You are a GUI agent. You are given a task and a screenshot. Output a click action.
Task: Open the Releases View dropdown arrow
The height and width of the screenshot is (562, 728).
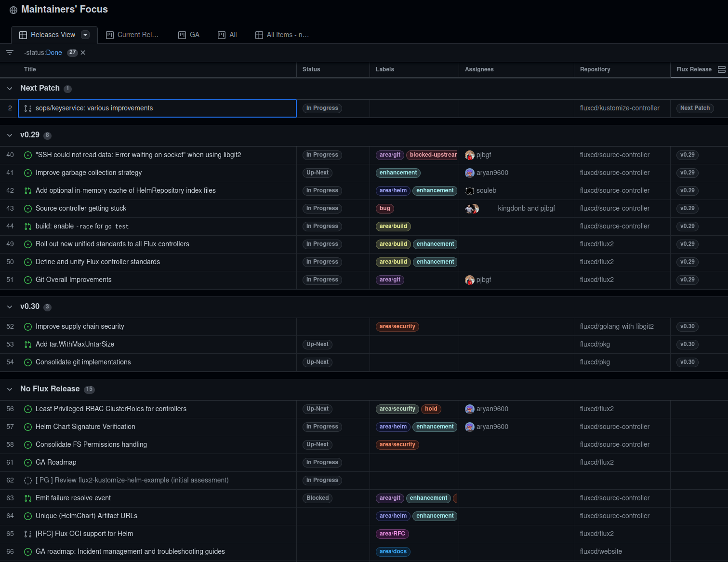[x=85, y=34]
